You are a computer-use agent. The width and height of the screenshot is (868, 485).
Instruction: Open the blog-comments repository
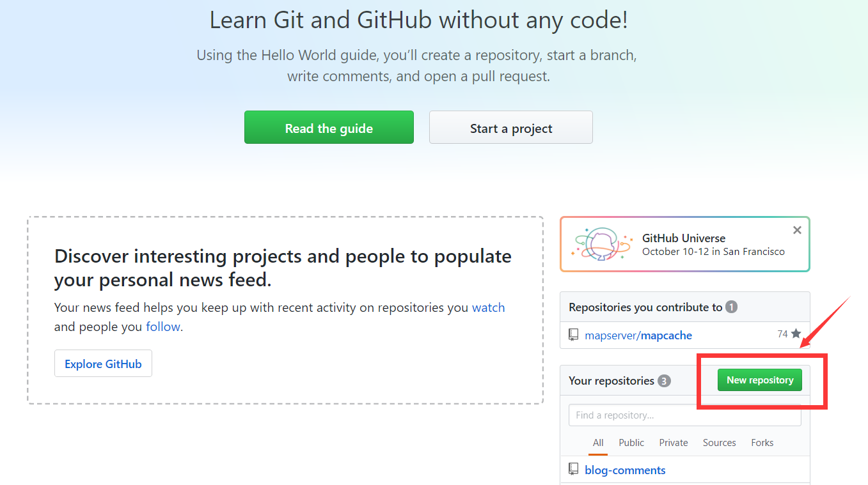(x=625, y=470)
